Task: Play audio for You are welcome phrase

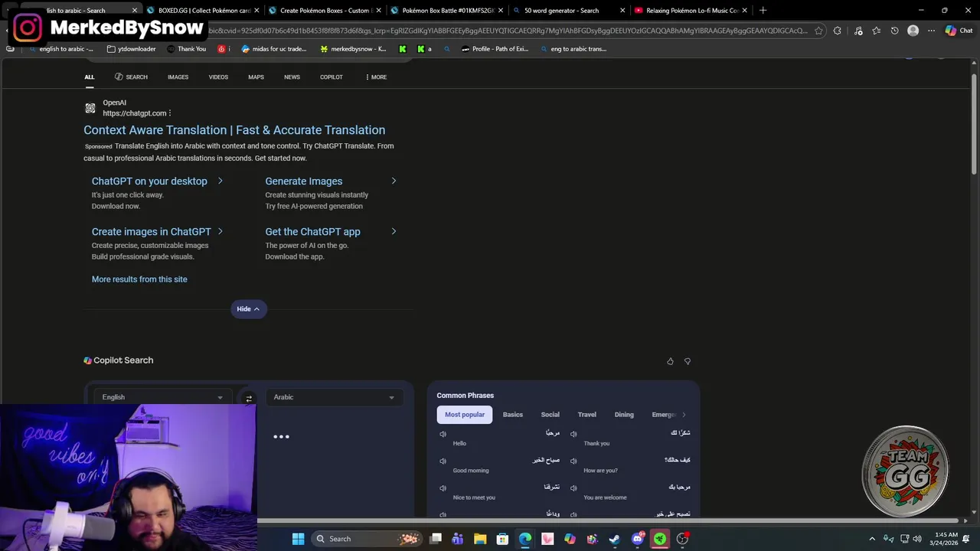Action: tap(573, 487)
